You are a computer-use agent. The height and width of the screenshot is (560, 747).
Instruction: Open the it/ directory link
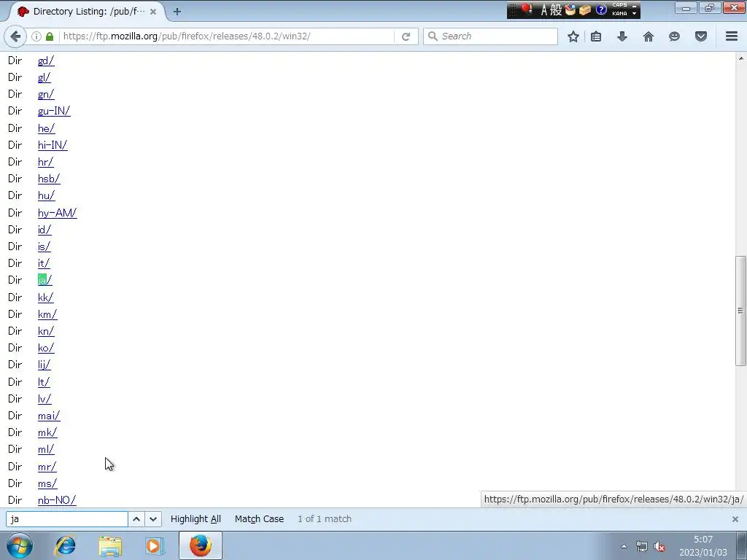click(43, 263)
